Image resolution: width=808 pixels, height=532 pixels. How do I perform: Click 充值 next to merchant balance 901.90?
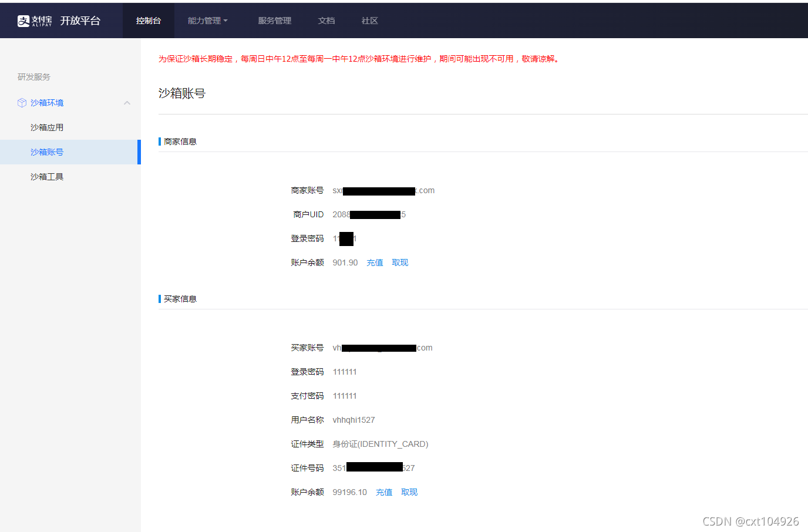[375, 262]
